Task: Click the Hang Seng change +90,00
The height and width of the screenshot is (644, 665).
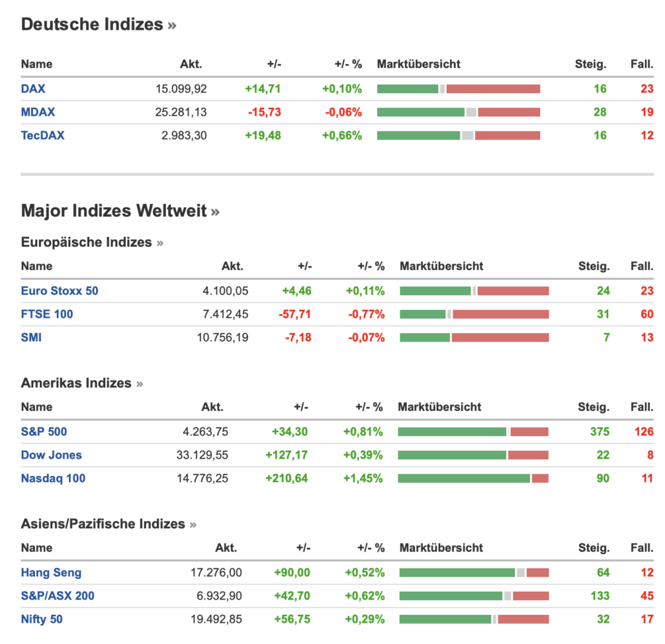Action: click(x=292, y=572)
